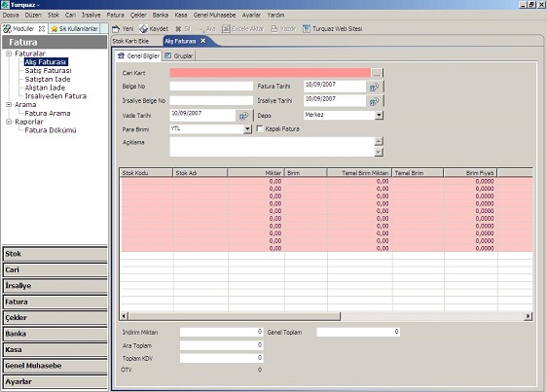Save using the Kaydet toolbar icon
Screen dimensions: 547x392
tap(143, 28)
